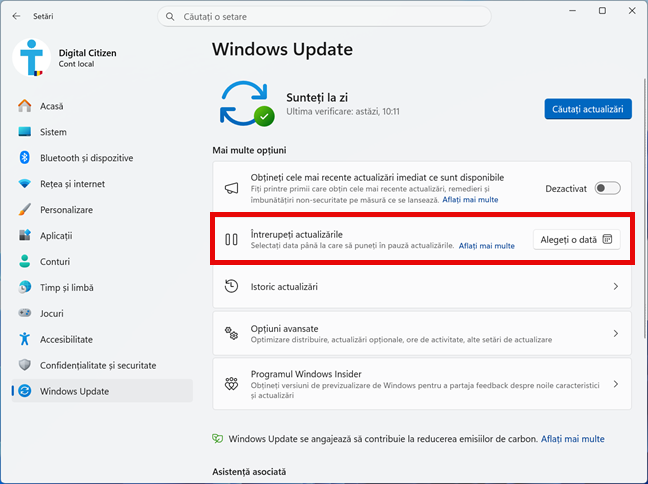Screen dimensions: 648x484
Task: Expand the Programul Windows Insider chevron
Action: tap(616, 384)
